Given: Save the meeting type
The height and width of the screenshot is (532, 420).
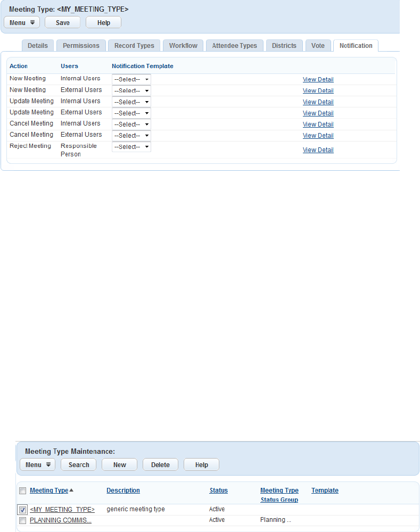Looking at the screenshot, I should (62, 22).
